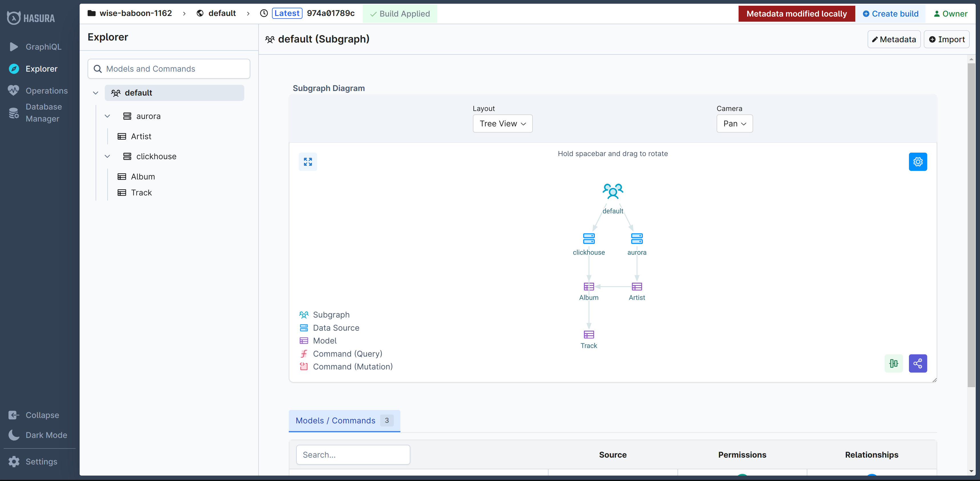Click the Data Source legend icon
Screen dimensions: 980x481
tap(304, 328)
